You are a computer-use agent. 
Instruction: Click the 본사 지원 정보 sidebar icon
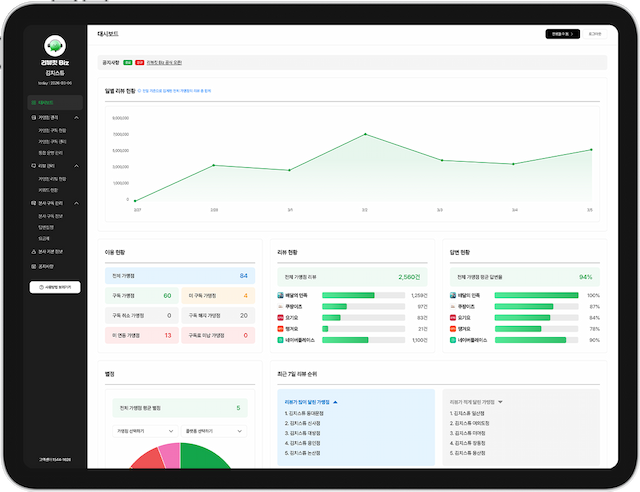(34, 251)
